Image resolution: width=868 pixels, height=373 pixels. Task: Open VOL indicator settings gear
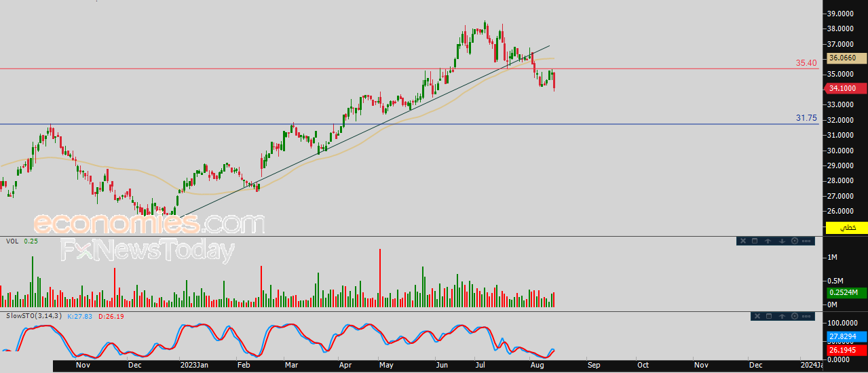pyautogui.click(x=795, y=241)
